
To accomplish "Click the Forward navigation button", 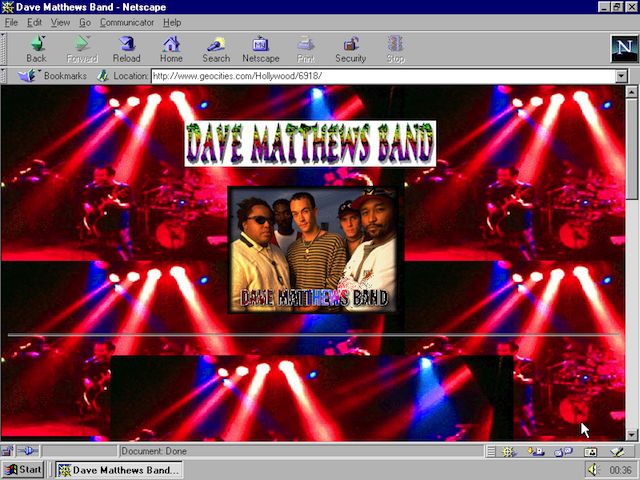I will (x=82, y=49).
